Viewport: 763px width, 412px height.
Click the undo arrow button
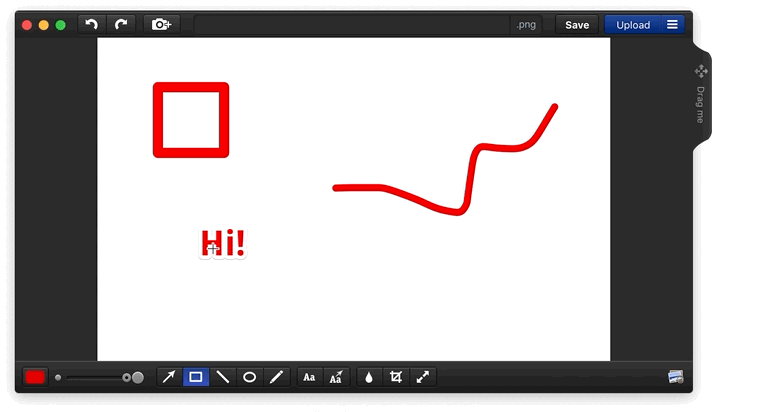(92, 24)
